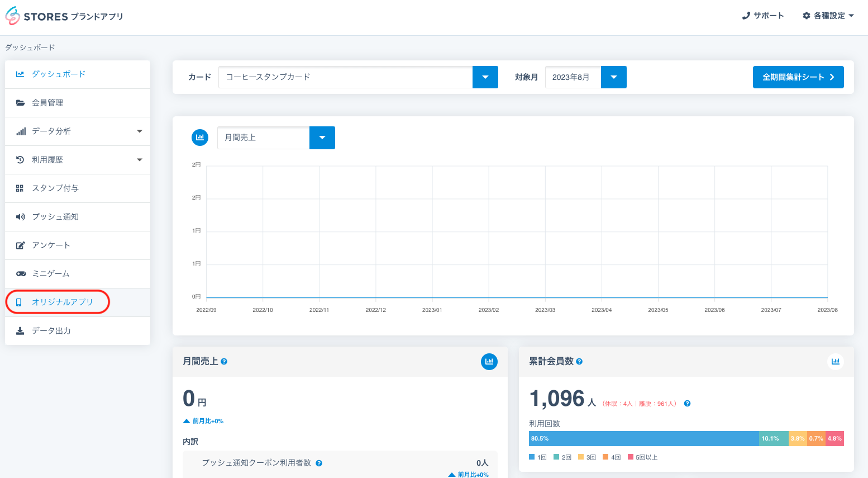Click the history icon for 利用履歴
The height and width of the screenshot is (478, 868).
click(x=20, y=160)
